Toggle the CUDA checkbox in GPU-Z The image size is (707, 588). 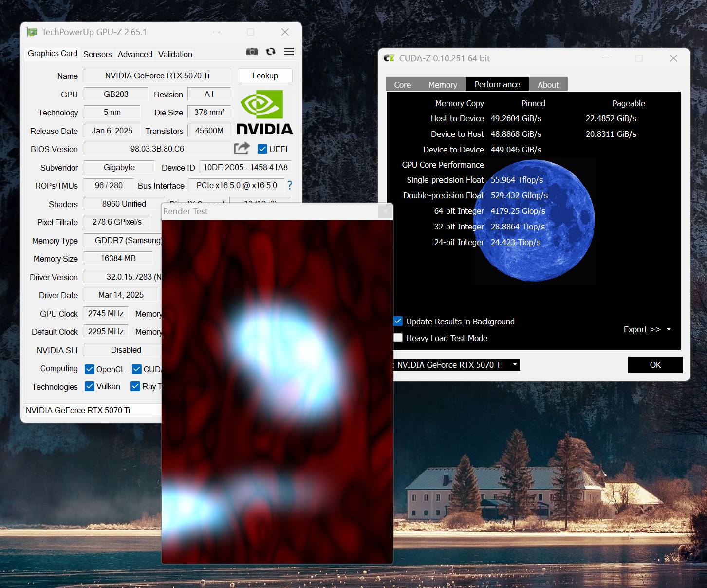point(137,369)
